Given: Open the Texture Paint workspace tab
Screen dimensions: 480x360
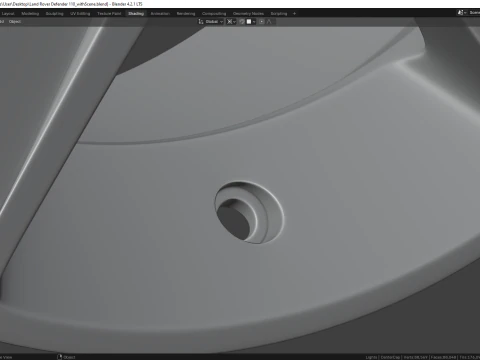Looking at the screenshot, I should point(109,14).
